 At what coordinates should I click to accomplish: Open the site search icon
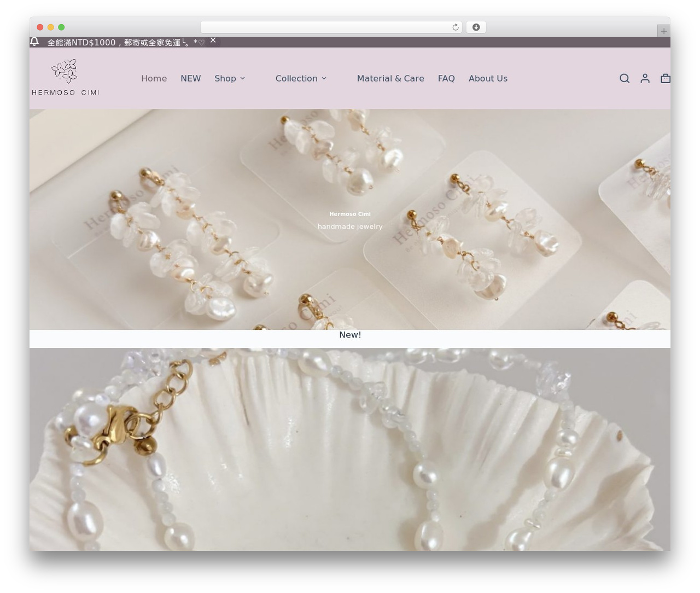pos(625,78)
